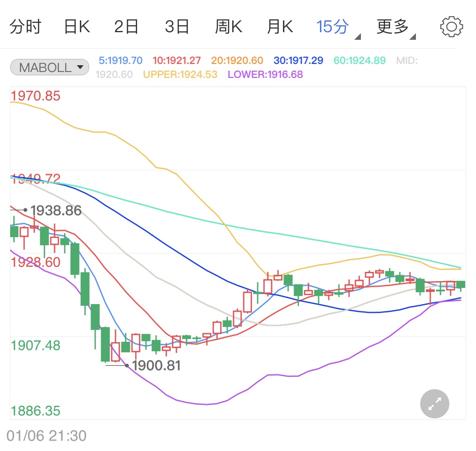Viewport: 476px width, 451px height.
Task: Click the MID: 1920.60 label
Action: point(256,67)
